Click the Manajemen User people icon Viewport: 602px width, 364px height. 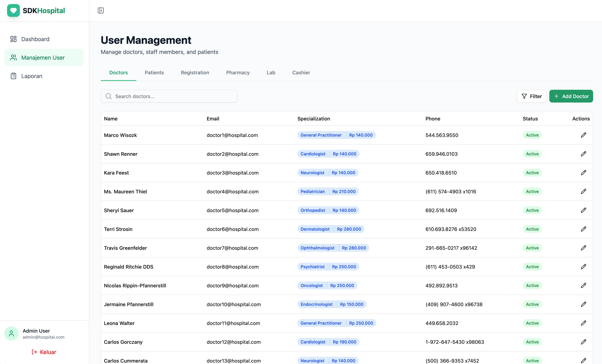tap(13, 57)
